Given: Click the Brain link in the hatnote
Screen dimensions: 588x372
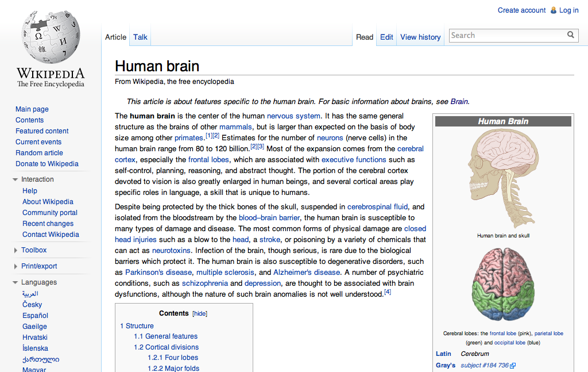Looking at the screenshot, I should tap(459, 101).
